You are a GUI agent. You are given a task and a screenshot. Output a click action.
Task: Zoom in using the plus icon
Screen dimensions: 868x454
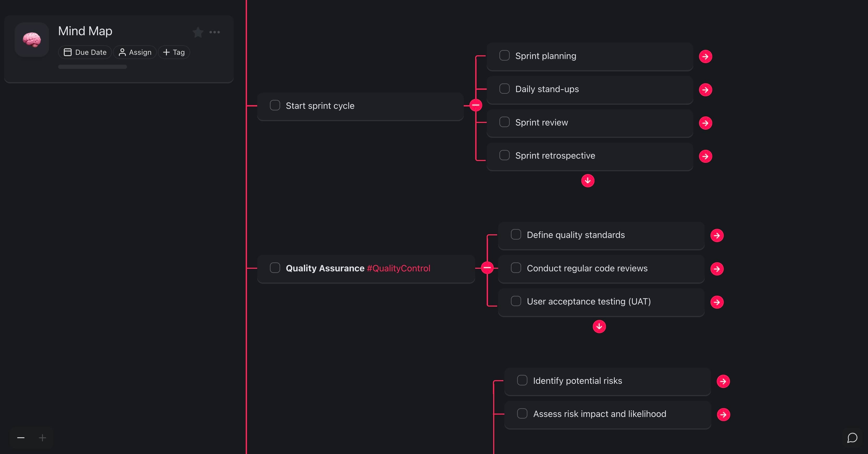[x=43, y=438]
